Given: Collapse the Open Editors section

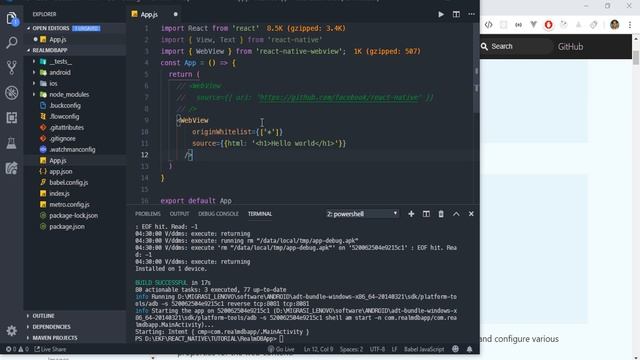Looking at the screenshot, I should coord(75,28).
